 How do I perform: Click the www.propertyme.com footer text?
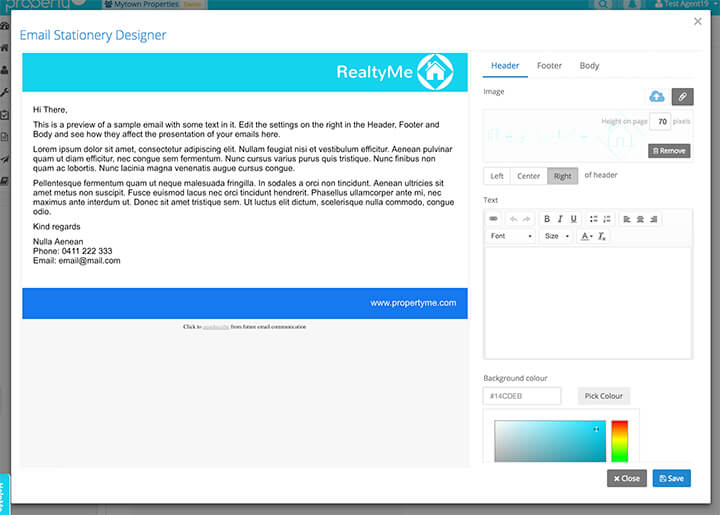pos(413,303)
